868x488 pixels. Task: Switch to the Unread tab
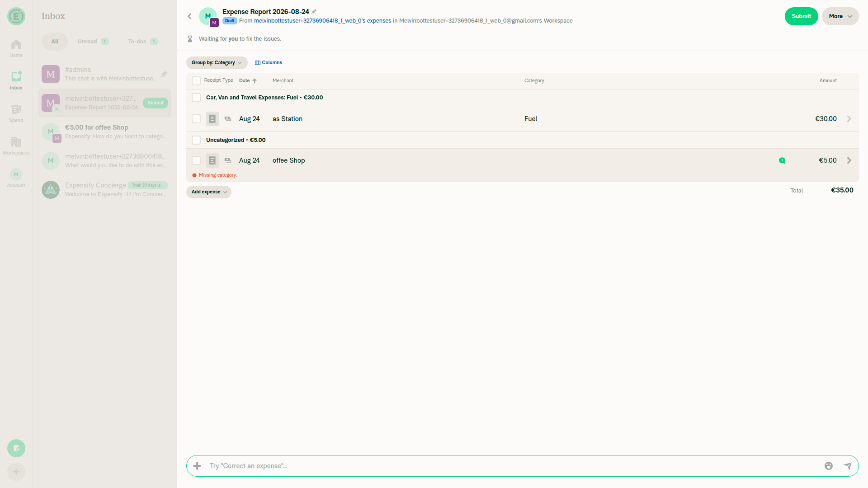pos(93,42)
